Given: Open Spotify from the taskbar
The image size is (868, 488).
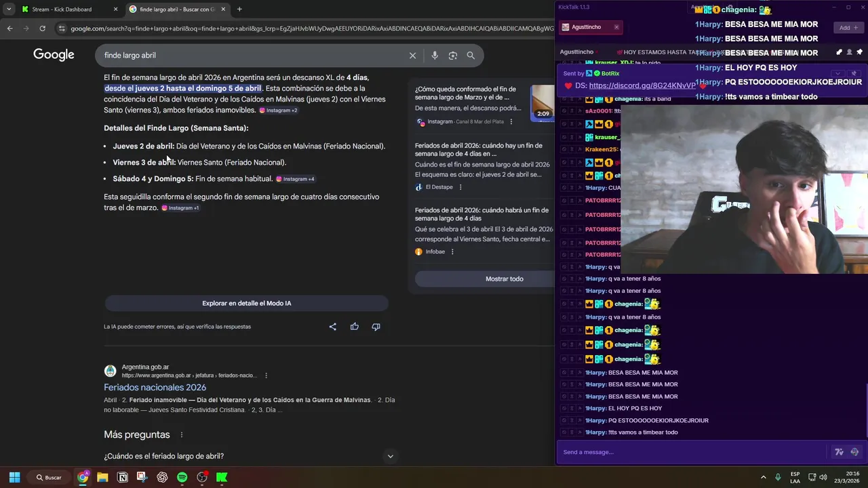Looking at the screenshot, I should (x=182, y=477).
